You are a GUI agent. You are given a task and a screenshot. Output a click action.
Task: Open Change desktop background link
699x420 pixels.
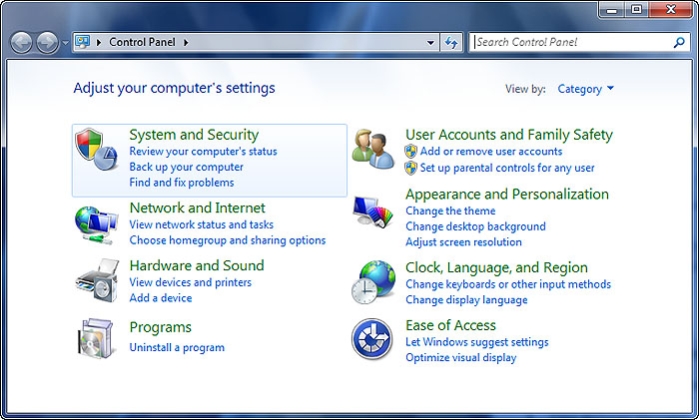pos(475,226)
